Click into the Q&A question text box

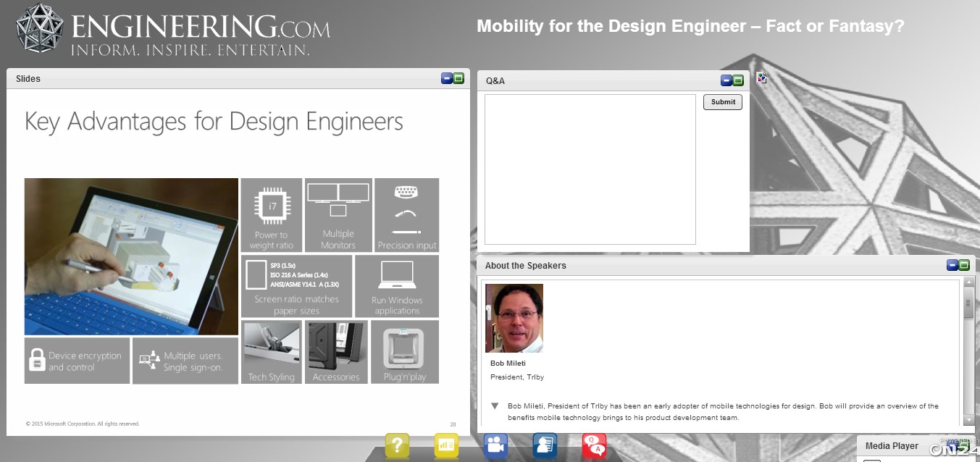[590, 169]
